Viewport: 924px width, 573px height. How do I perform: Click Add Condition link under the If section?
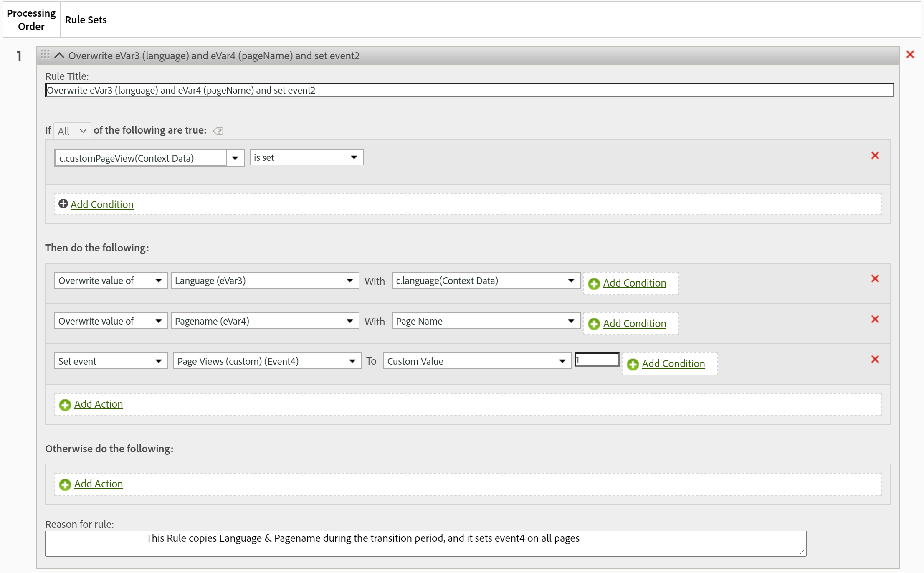click(x=102, y=204)
